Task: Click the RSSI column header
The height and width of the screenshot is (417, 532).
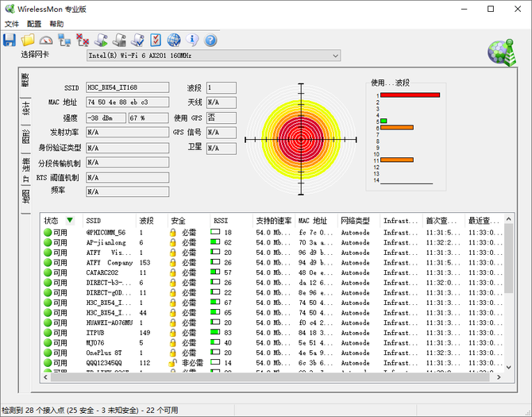Action: point(221,220)
